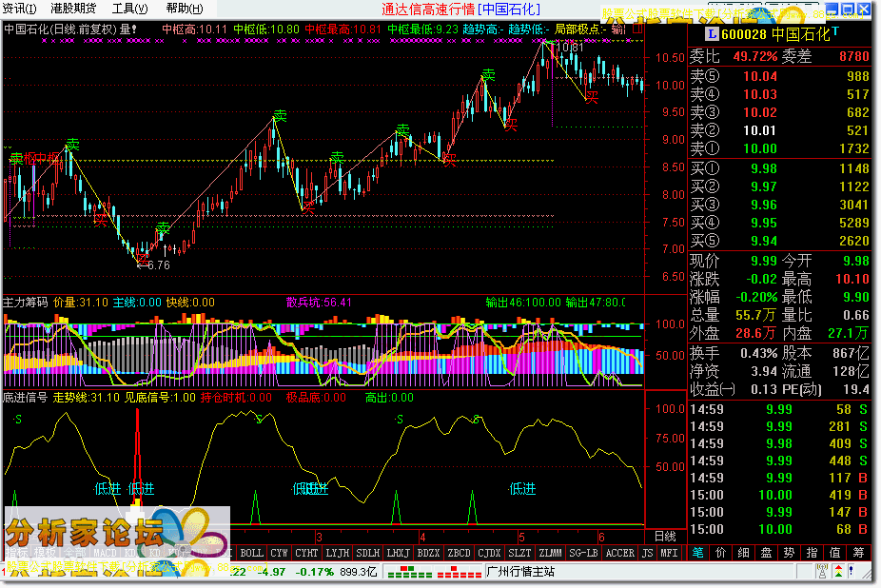Click month marker 6 on the time axis

coord(601,537)
